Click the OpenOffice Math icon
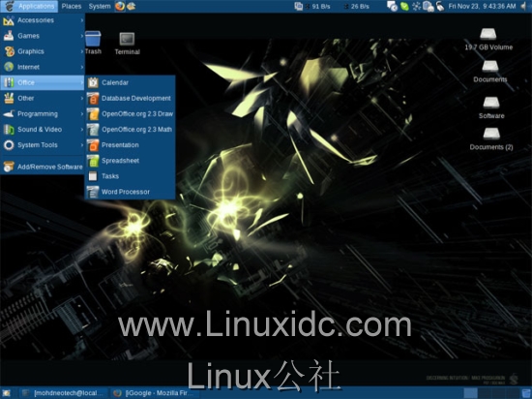The height and width of the screenshot is (399, 532). [x=93, y=130]
